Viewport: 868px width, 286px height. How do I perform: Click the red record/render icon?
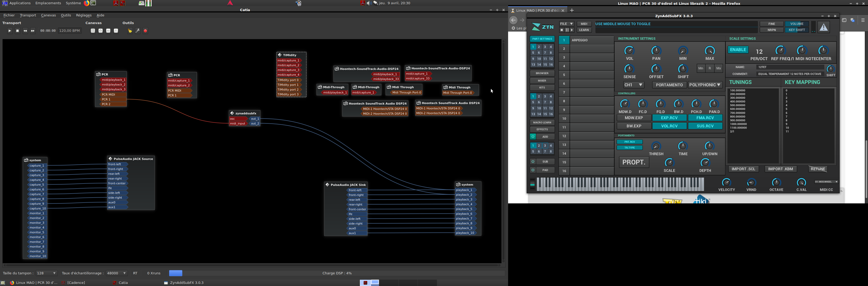[x=145, y=31]
